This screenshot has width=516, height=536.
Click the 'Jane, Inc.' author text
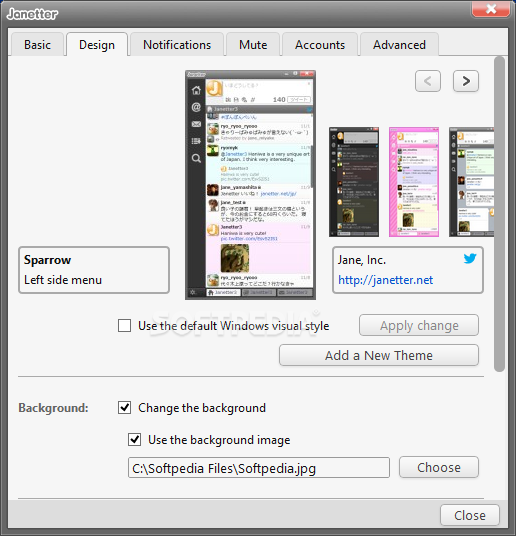pyautogui.click(x=362, y=260)
